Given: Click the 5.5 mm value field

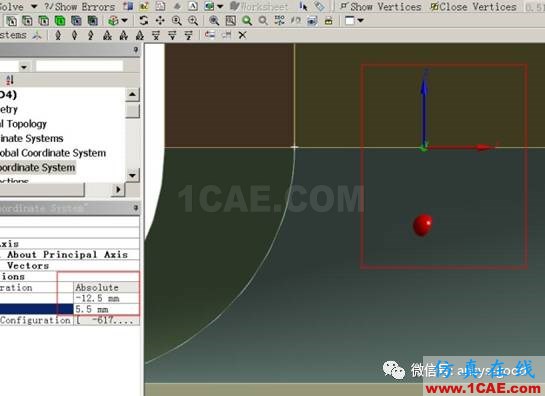Looking at the screenshot, I should (106, 309).
